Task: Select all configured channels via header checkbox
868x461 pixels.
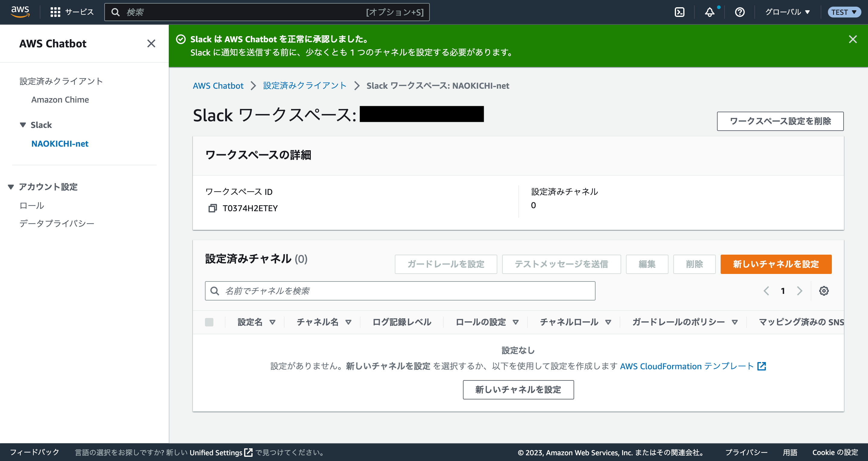Action: (x=209, y=322)
